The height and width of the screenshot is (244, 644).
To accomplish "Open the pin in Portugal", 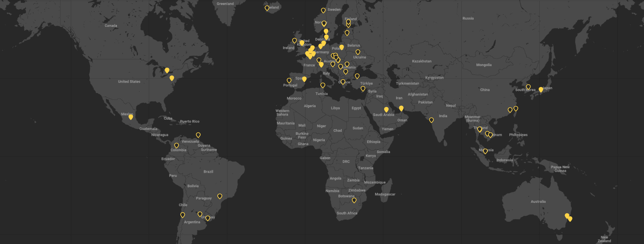I will [289, 81].
